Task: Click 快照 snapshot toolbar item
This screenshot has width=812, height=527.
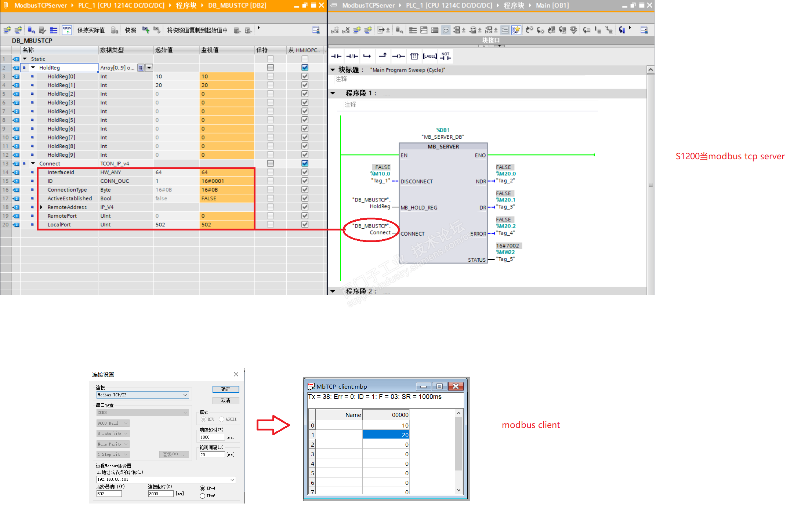Action: tap(130, 30)
